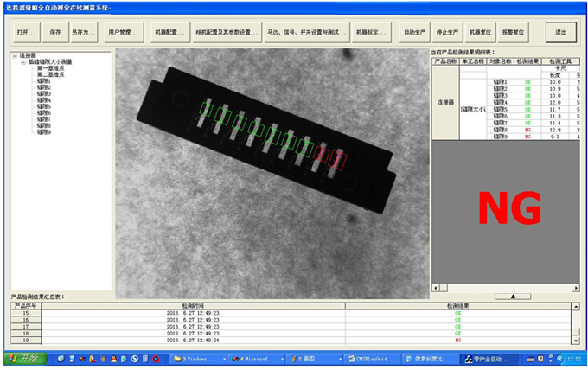The image size is (588, 370).
Task: Click the summary table scroll-down arrow
Action: pos(576,341)
